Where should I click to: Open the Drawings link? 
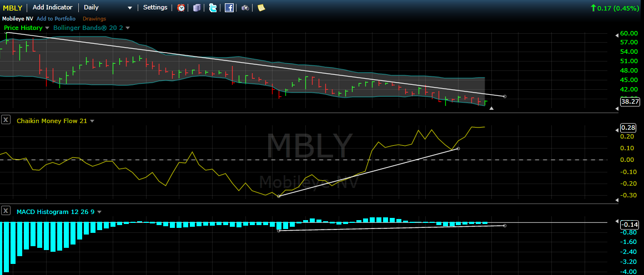pyautogui.click(x=94, y=18)
